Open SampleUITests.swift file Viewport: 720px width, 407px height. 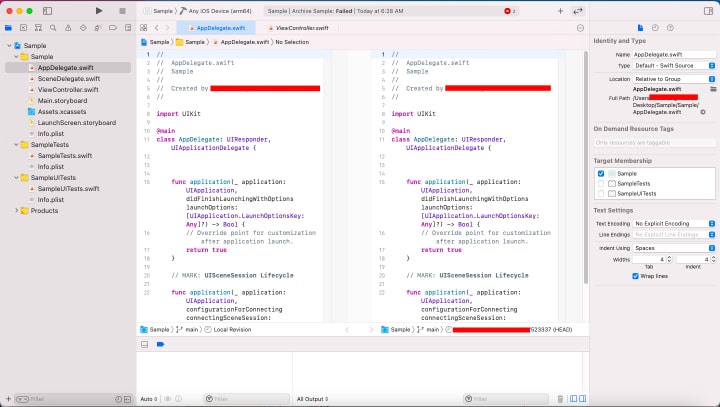pyautogui.click(x=64, y=189)
